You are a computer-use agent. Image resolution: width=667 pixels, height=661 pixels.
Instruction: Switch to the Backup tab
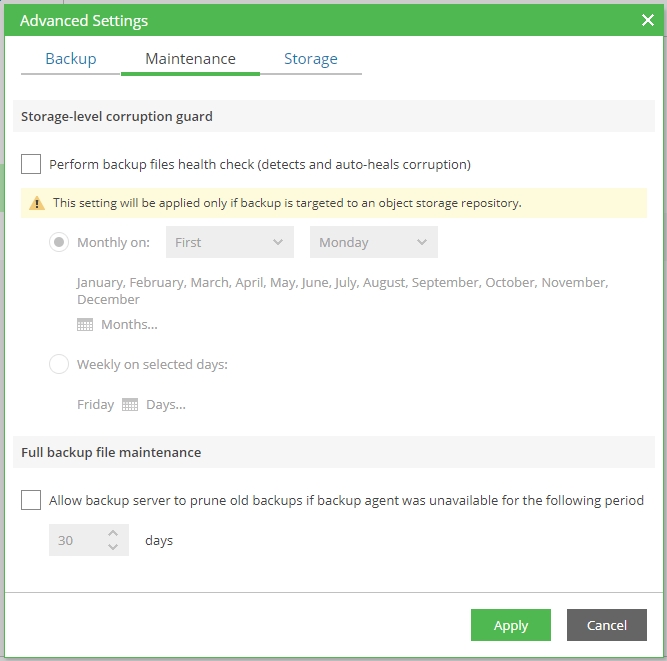71,59
